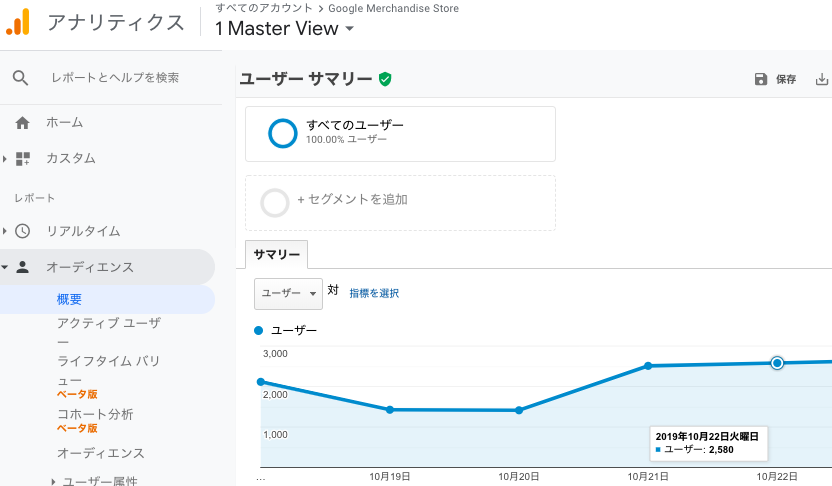Viewport: 832px width, 486px height.
Task: Click the Home house icon
Action: click(x=22, y=123)
